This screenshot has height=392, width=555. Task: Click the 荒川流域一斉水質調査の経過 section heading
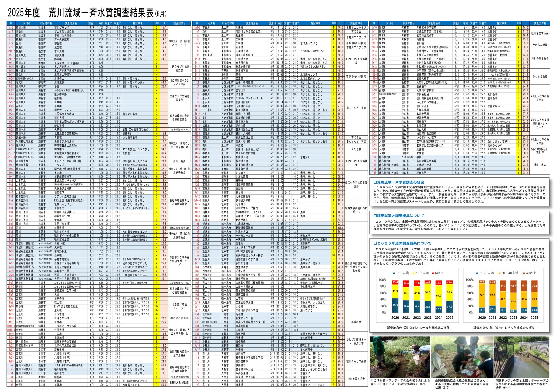coord(399,182)
